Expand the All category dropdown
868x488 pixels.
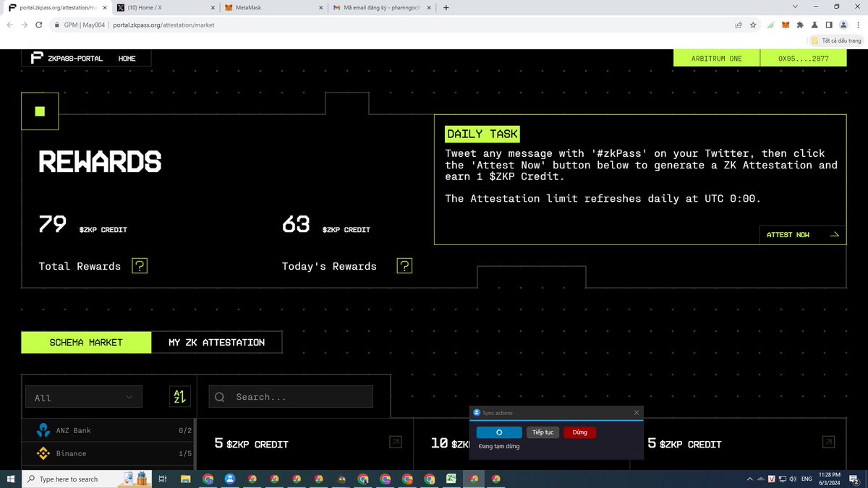(x=84, y=397)
